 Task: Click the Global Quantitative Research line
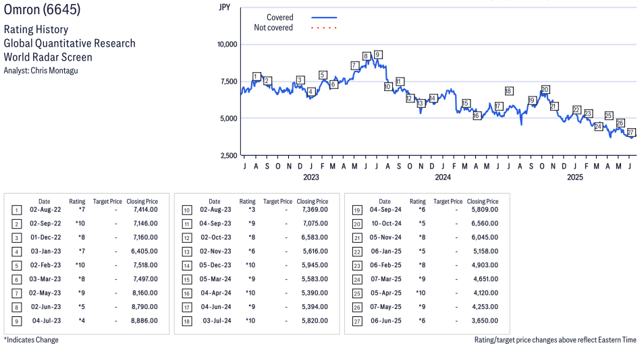point(70,44)
